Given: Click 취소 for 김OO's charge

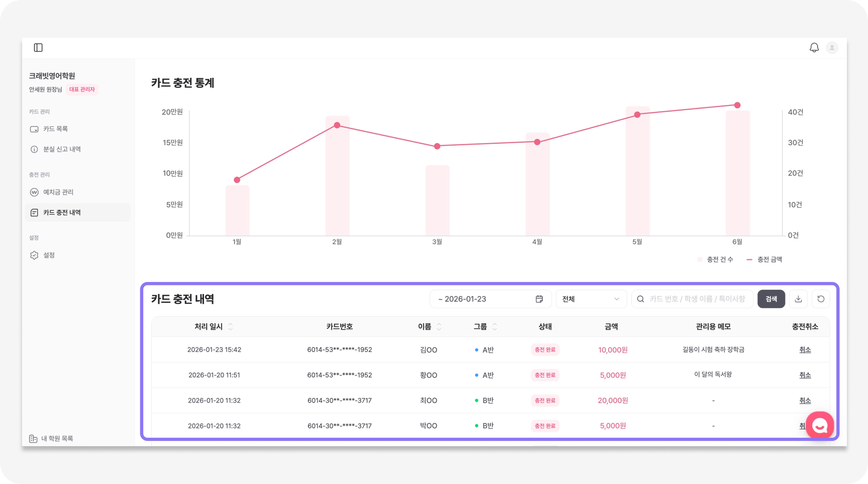Looking at the screenshot, I should coord(804,350).
